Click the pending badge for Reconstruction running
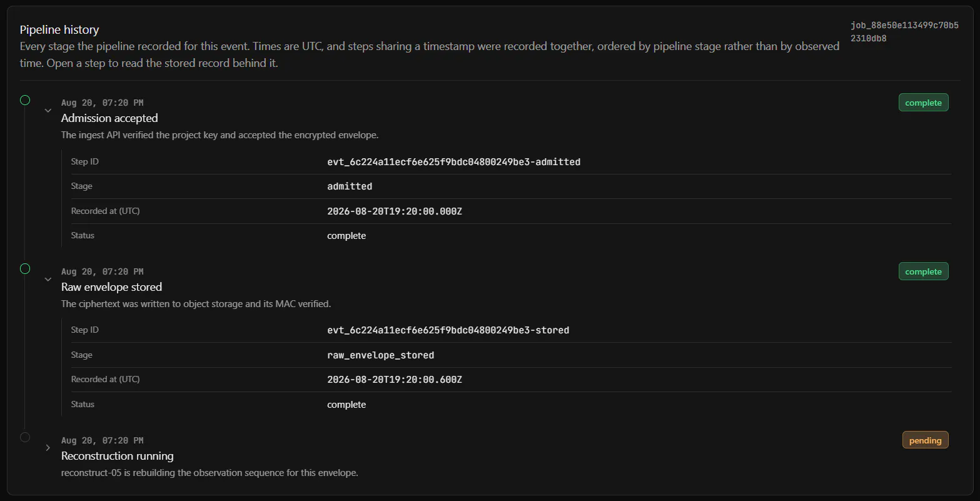The width and height of the screenshot is (980, 501). pyautogui.click(x=925, y=440)
